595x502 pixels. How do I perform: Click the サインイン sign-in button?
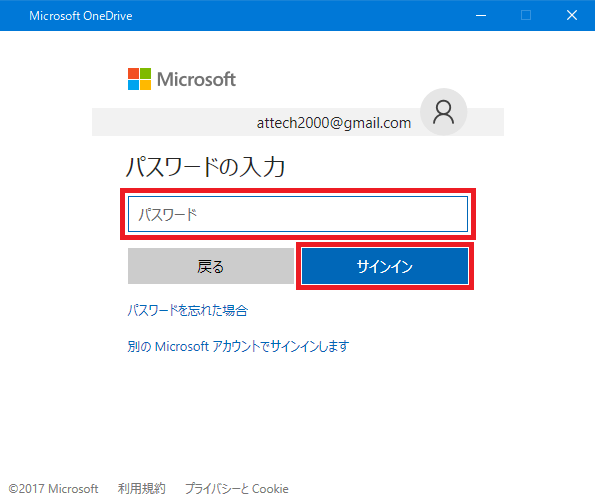(x=385, y=266)
